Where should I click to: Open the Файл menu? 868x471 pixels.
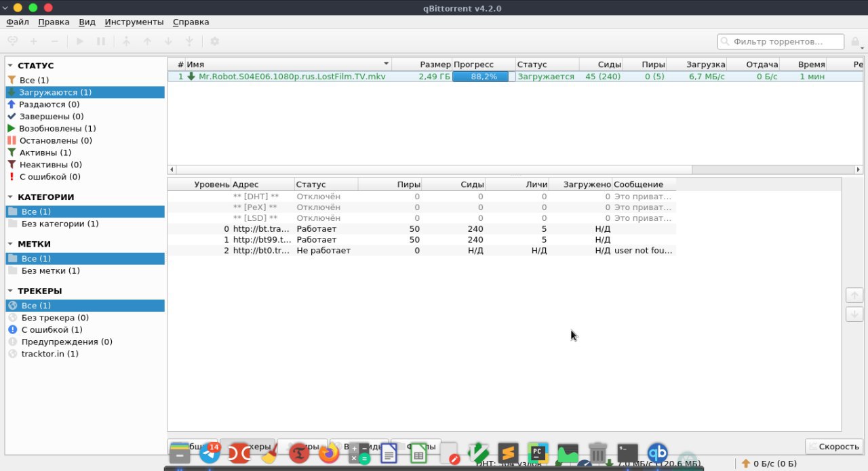(x=17, y=22)
